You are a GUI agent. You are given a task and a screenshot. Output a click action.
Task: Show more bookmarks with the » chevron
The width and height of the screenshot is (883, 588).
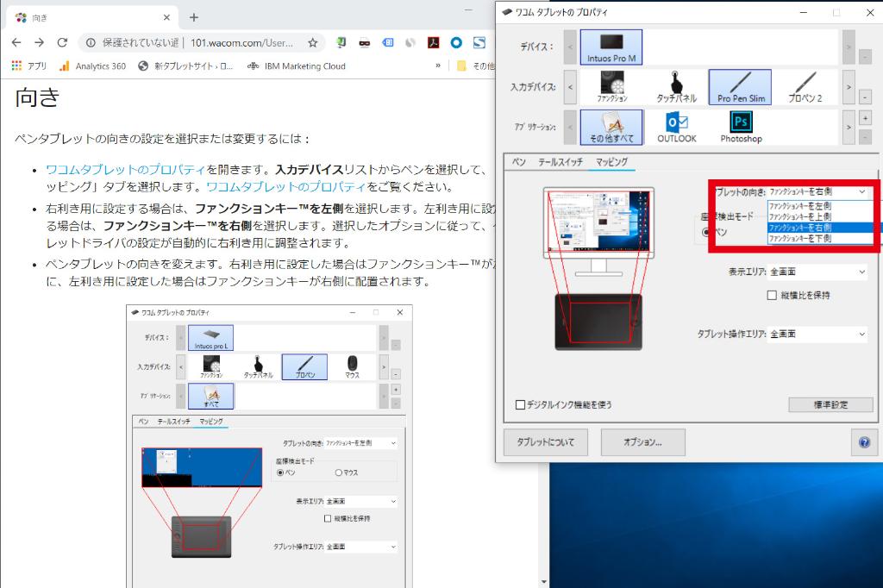pyautogui.click(x=438, y=66)
